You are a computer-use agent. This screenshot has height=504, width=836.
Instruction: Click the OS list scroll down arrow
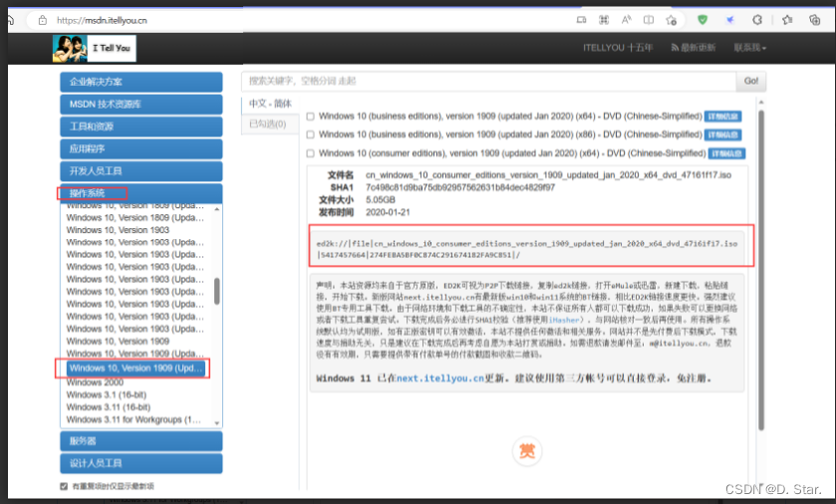click(x=217, y=423)
